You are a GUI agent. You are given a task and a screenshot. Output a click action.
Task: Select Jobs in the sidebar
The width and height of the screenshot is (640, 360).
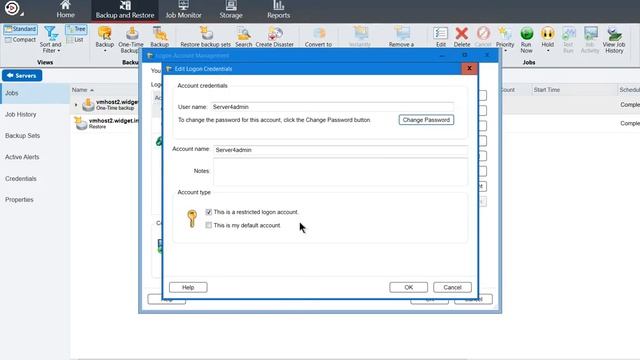[x=35, y=93]
